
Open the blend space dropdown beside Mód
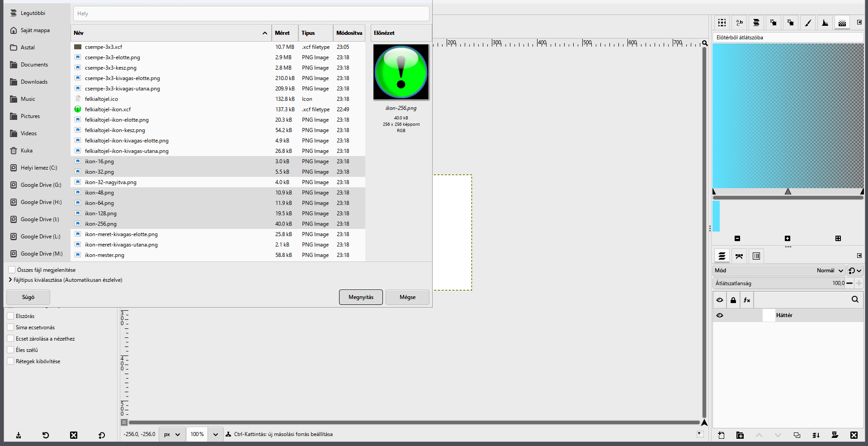[x=855, y=270]
